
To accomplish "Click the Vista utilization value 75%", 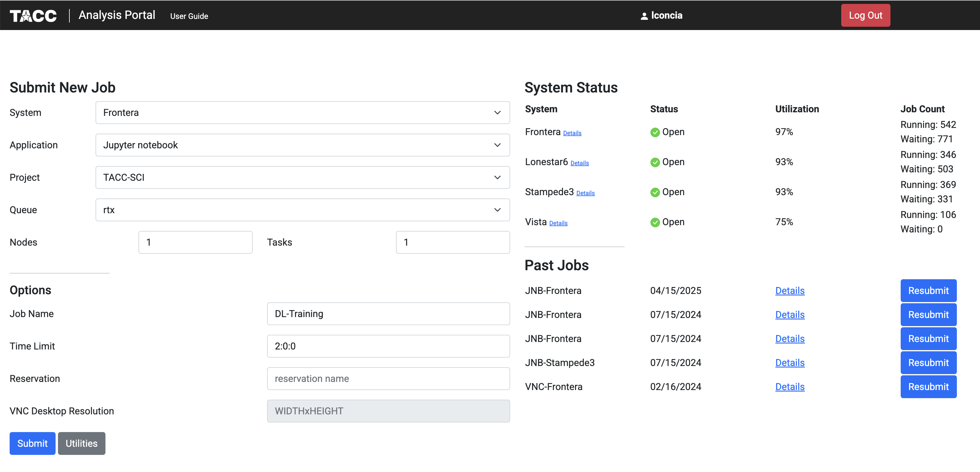I will (x=784, y=222).
